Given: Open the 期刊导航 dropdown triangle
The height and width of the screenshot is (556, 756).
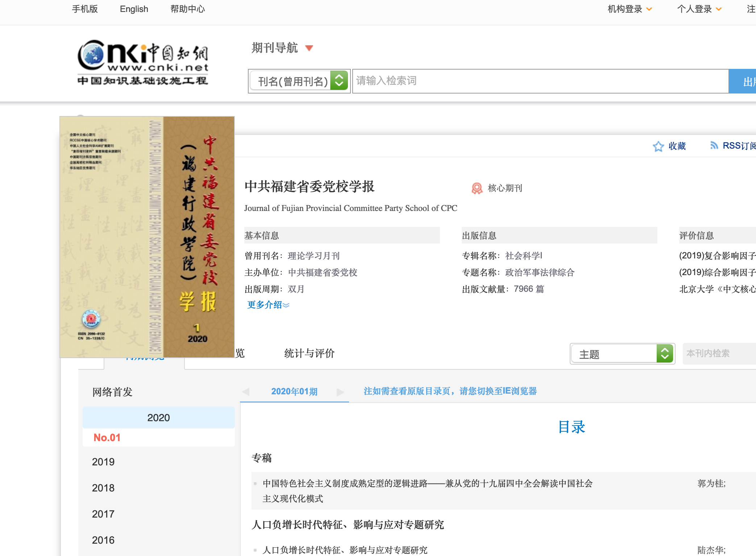Looking at the screenshot, I should (x=309, y=48).
